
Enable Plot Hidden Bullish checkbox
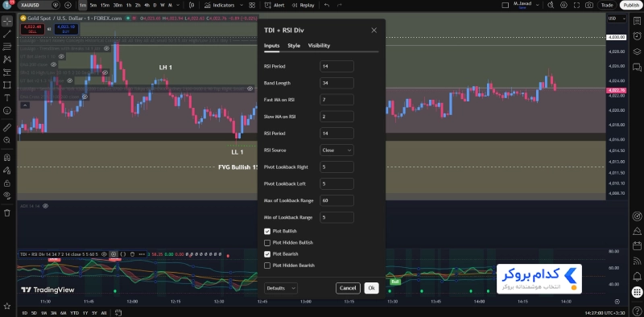(x=267, y=243)
